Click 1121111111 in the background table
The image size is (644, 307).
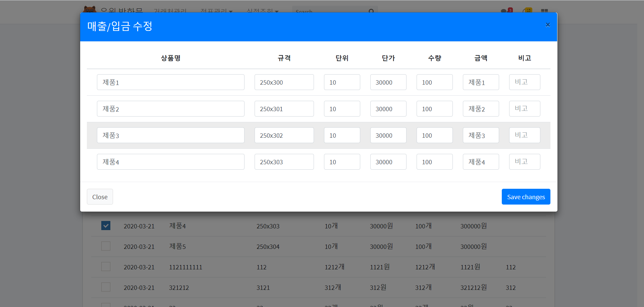pos(185,267)
